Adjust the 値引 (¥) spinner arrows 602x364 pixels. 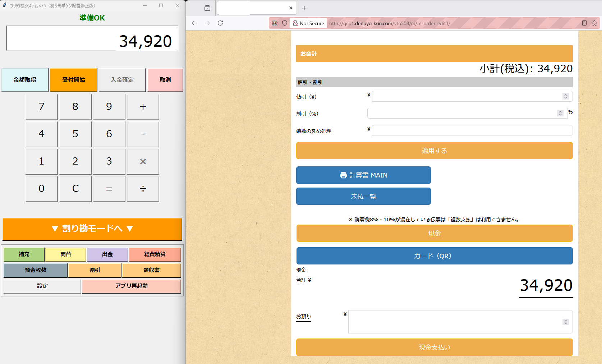pos(566,96)
